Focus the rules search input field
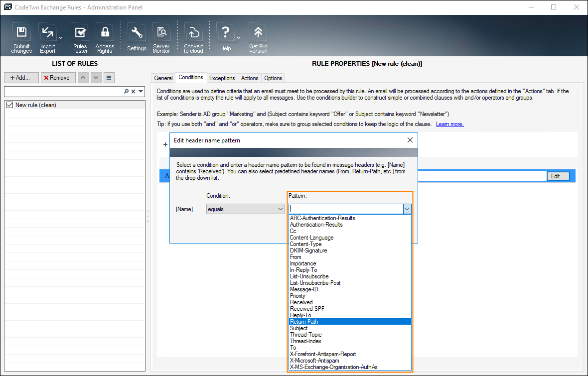Screen dimensions: 588x376 [x=64, y=92]
